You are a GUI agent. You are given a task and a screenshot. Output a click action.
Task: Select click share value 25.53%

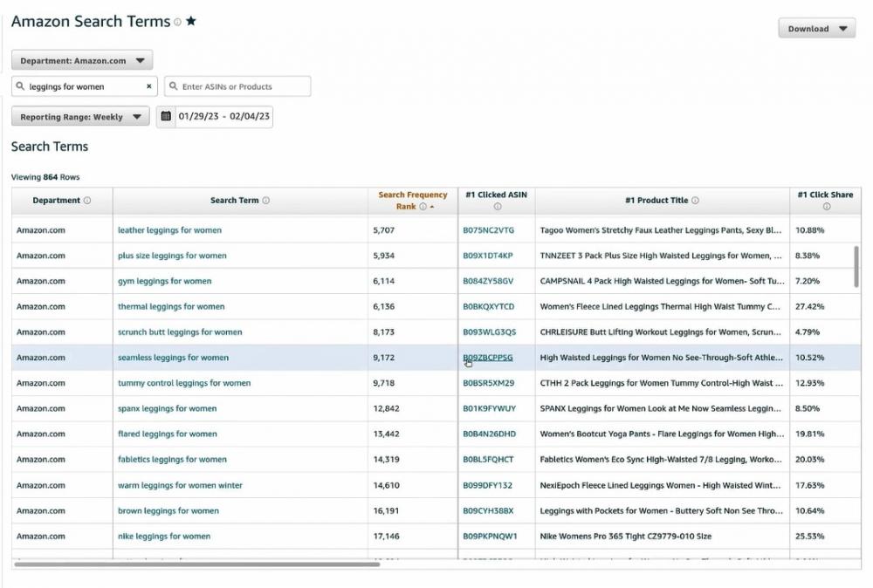(x=809, y=537)
